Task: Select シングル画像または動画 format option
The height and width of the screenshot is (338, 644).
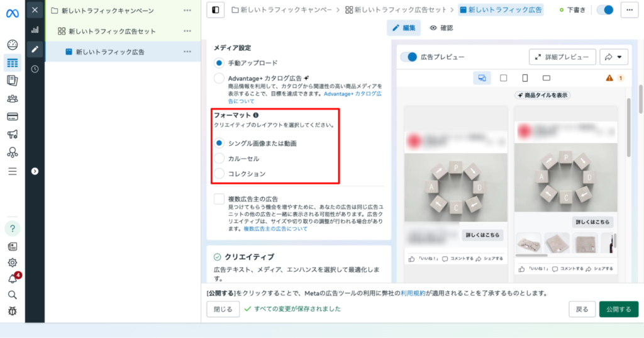Action: point(219,143)
